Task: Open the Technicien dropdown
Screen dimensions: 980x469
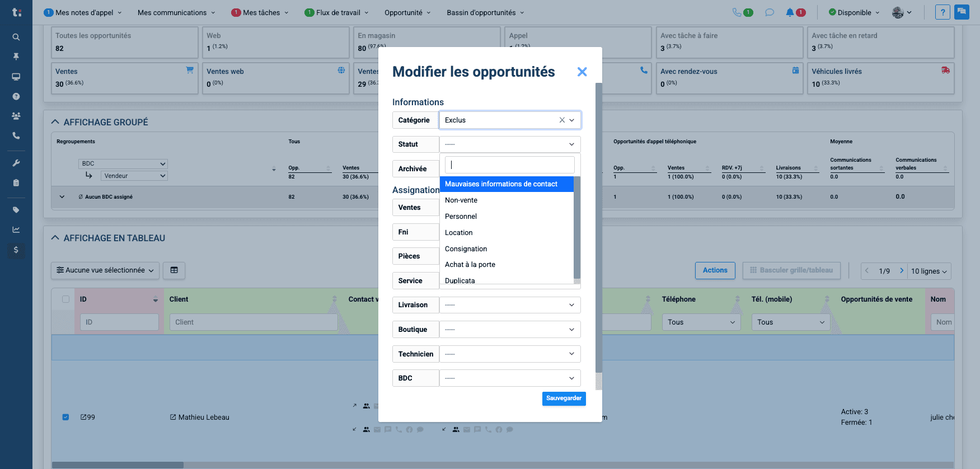Action: coord(510,354)
